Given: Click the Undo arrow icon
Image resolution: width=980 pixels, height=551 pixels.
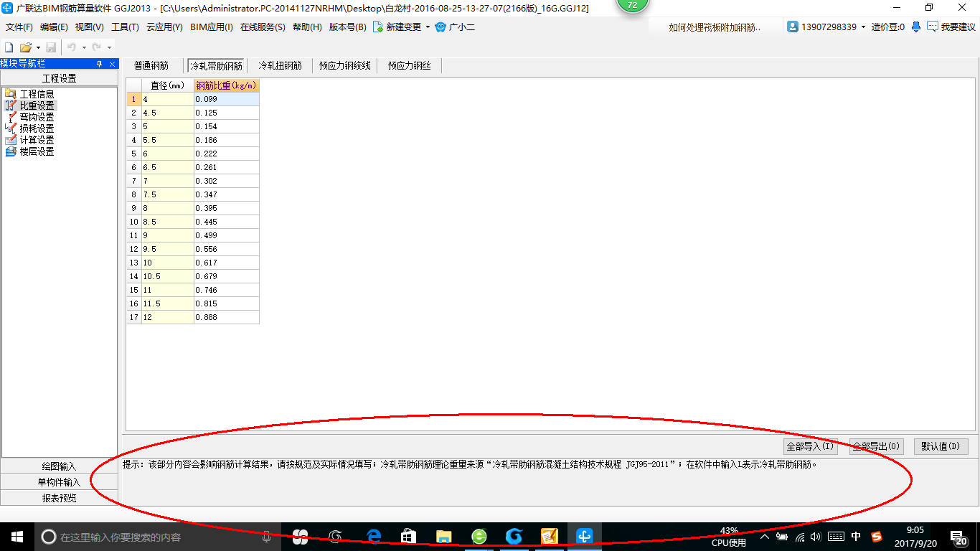Looking at the screenshot, I should (72, 47).
